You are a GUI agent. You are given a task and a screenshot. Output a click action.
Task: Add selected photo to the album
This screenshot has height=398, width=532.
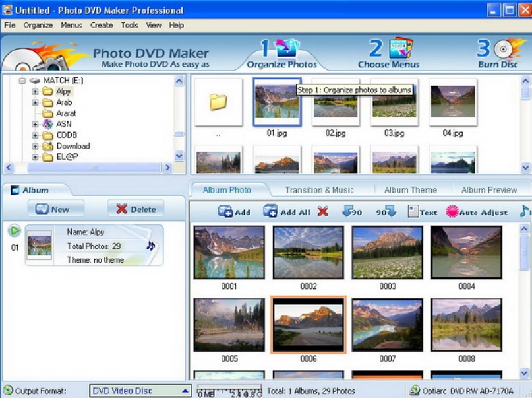pos(234,212)
